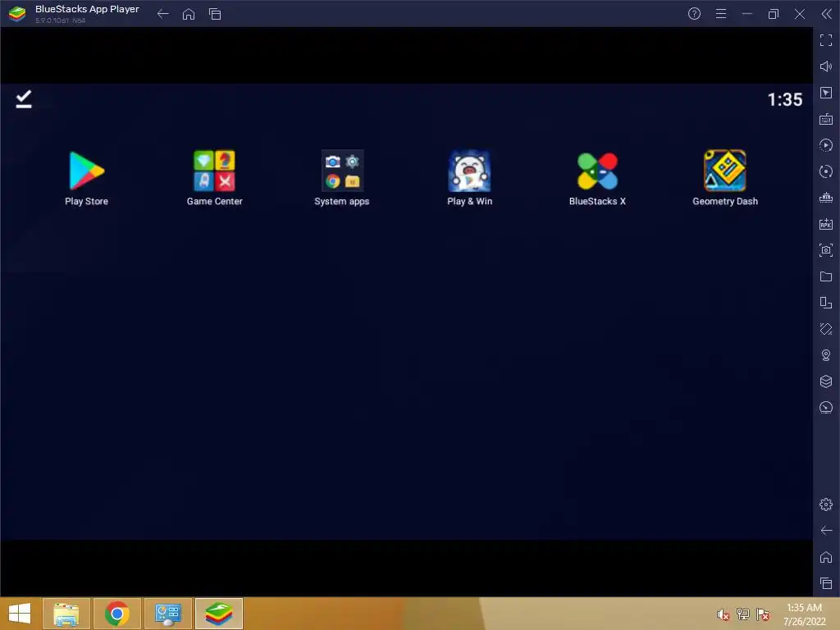Click the rotate screen icon in sidebar

[x=826, y=303]
